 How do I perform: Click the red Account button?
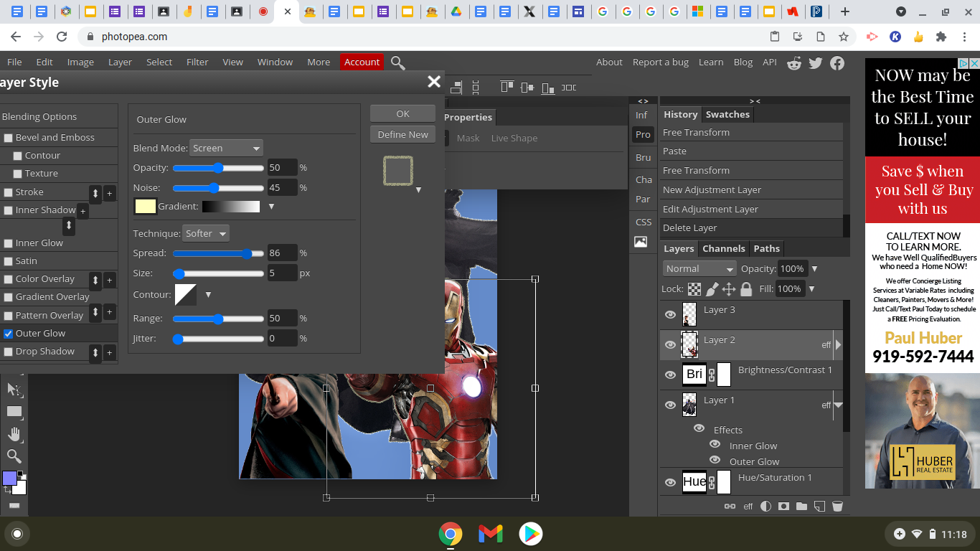362,62
